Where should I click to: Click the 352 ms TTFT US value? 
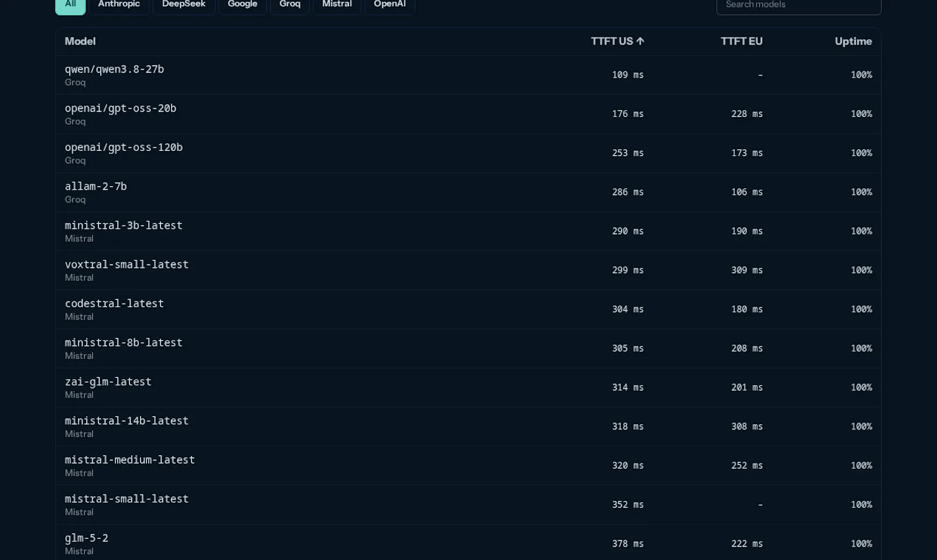tap(628, 504)
